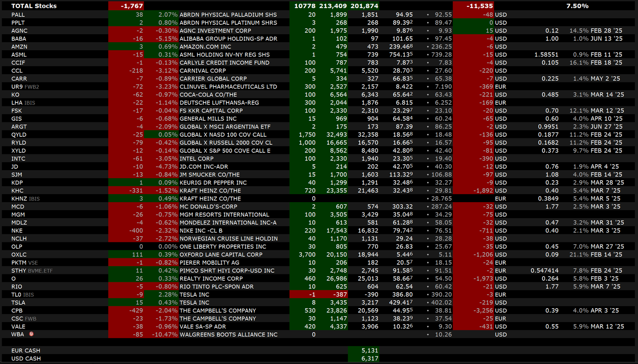Click the USD CASH row label
Screen dimensions: 638x364
tap(26, 358)
